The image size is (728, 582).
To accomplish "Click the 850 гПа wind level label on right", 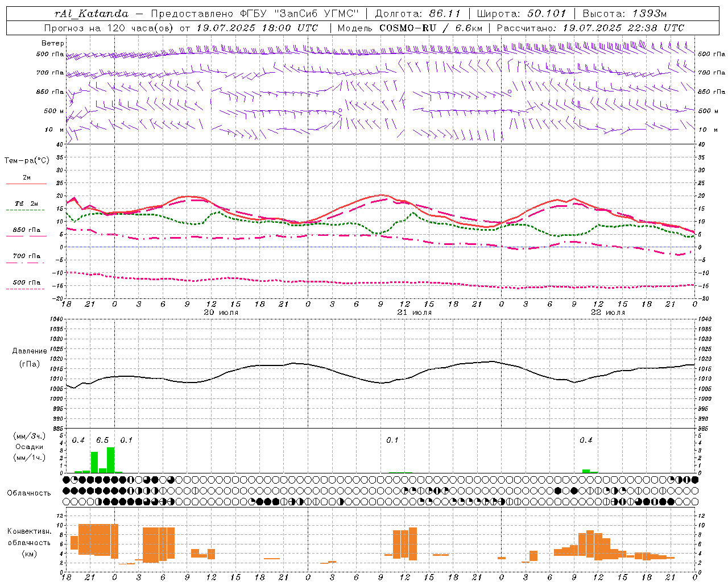I will 712,92.
